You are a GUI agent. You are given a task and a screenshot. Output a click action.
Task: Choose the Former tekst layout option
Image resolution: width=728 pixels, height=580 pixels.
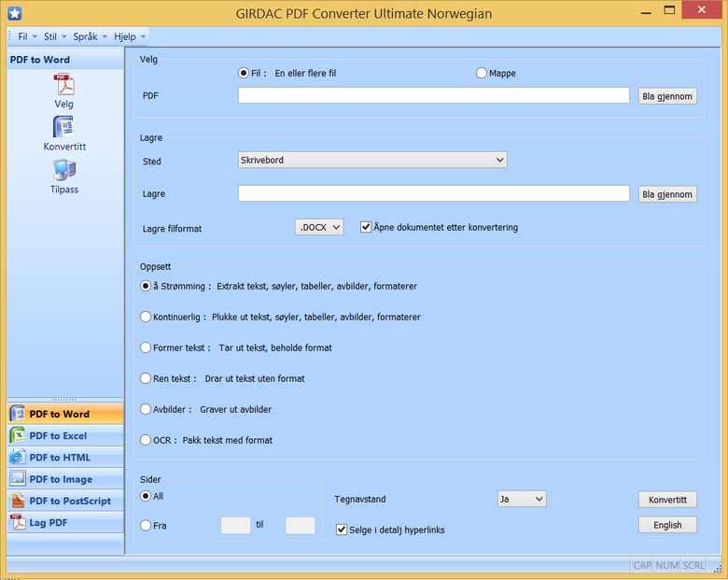tap(146, 347)
